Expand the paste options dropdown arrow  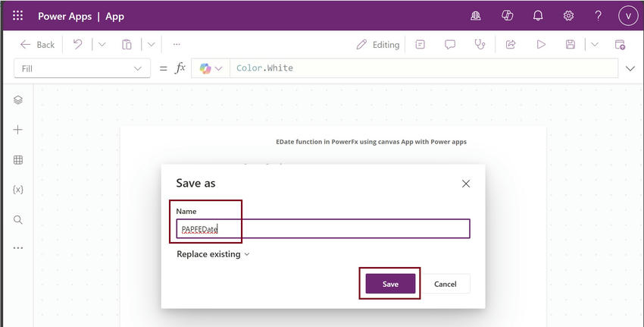pyautogui.click(x=151, y=45)
